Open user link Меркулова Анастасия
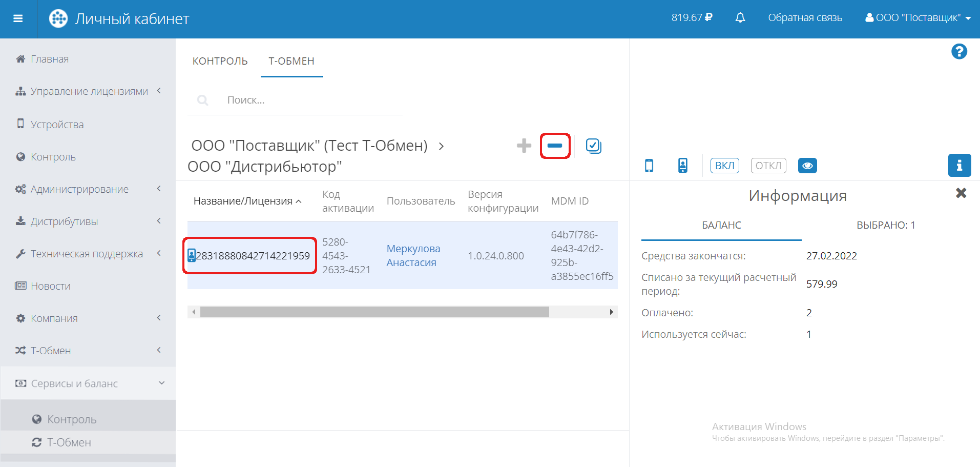Viewport: 980px width, 467px height. coord(413,255)
